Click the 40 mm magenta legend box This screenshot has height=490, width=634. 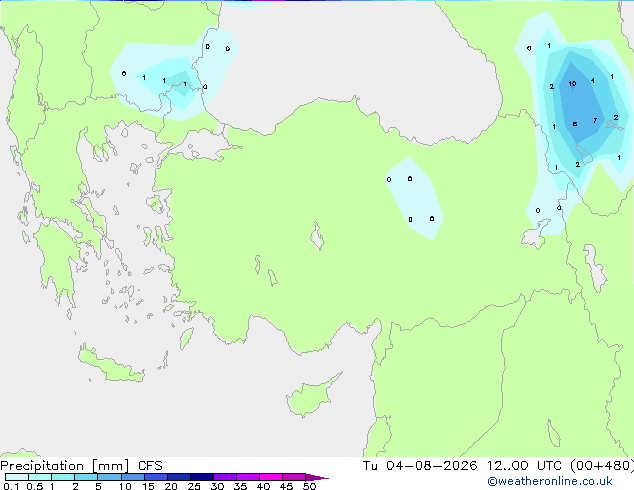[x=271, y=477]
